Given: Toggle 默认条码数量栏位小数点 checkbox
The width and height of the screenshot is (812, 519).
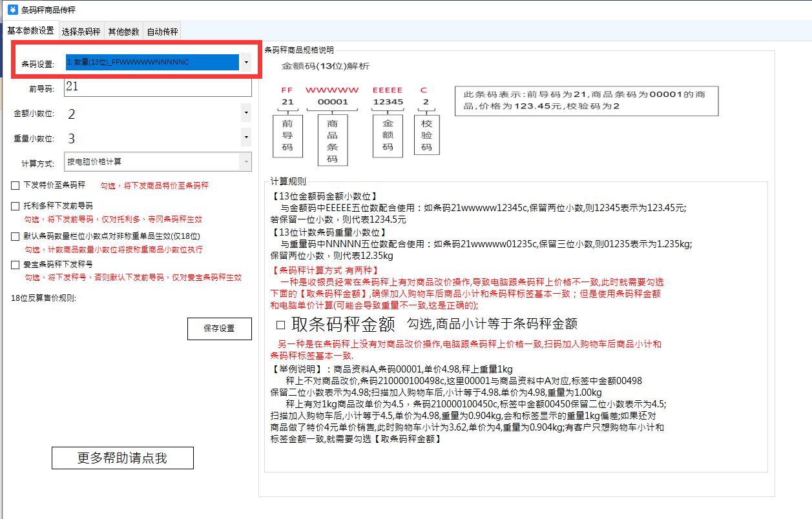Looking at the screenshot, I should click(16, 236).
